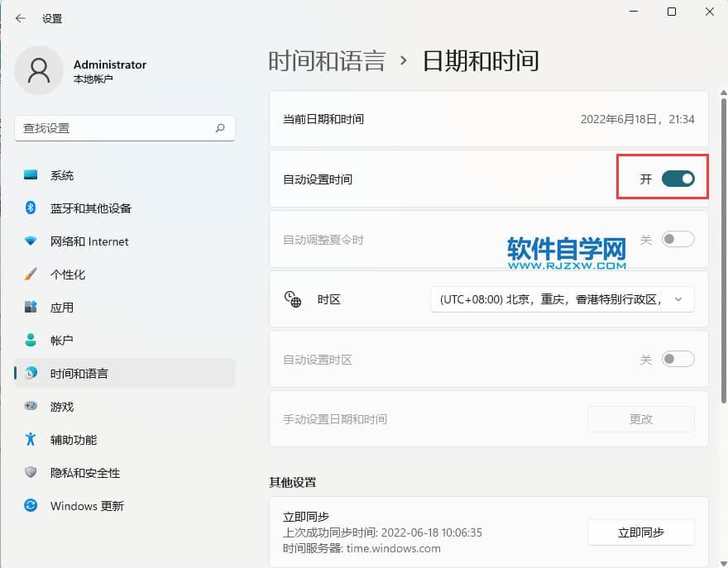This screenshot has height=568, width=728.
Task: Turn off the 自动设置时间 toggle
Action: pyautogui.click(x=678, y=179)
